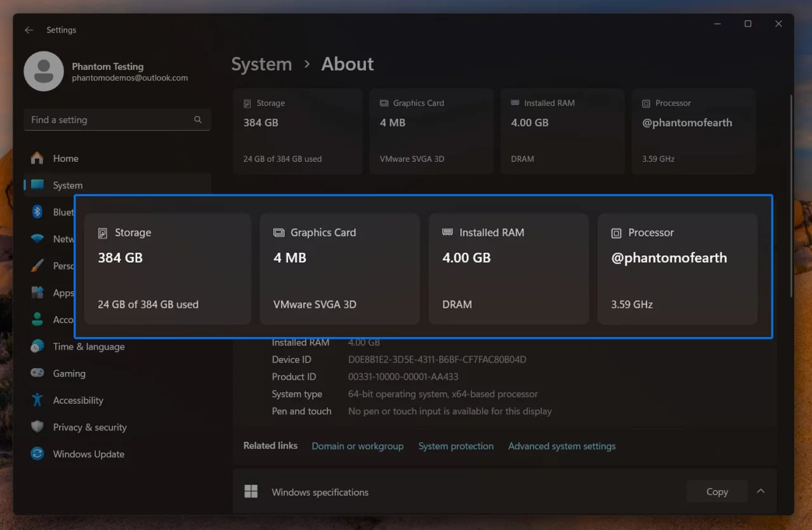Viewport: 812px width, 530px height.
Task: Open Time & language settings
Action: point(117,347)
